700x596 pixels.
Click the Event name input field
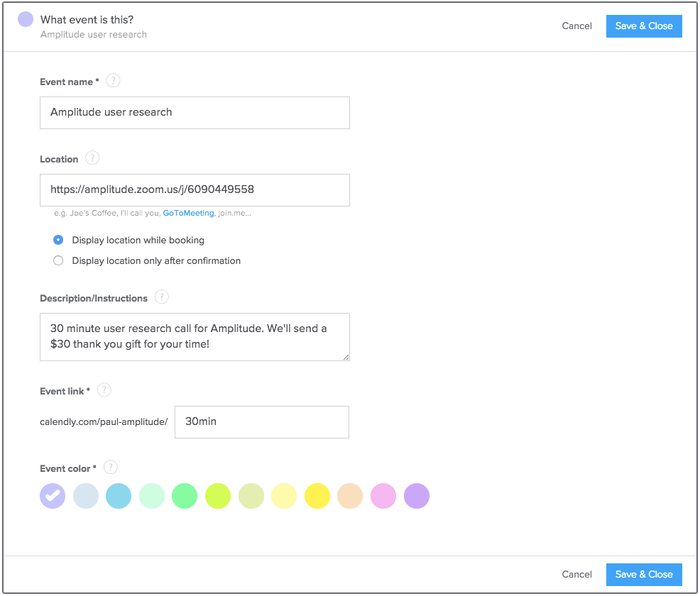pyautogui.click(x=195, y=112)
